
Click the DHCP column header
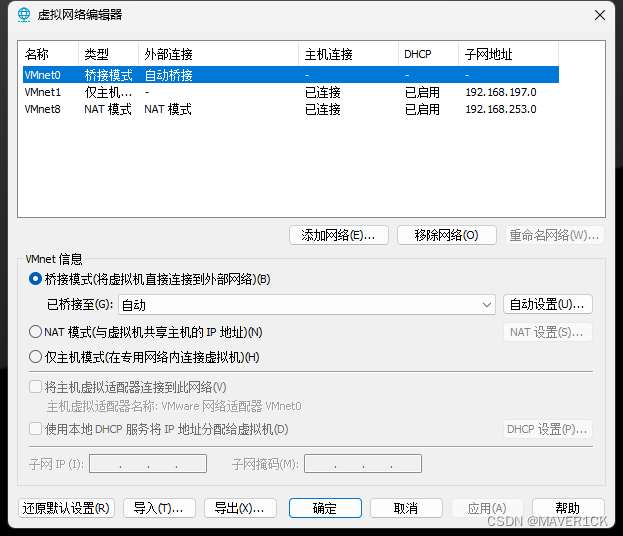click(x=428, y=54)
